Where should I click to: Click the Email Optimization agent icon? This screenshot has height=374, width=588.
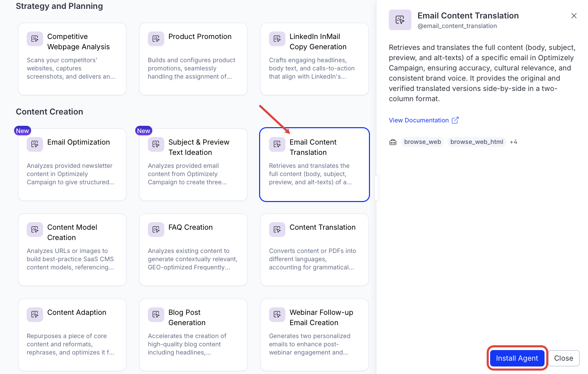[x=35, y=144]
